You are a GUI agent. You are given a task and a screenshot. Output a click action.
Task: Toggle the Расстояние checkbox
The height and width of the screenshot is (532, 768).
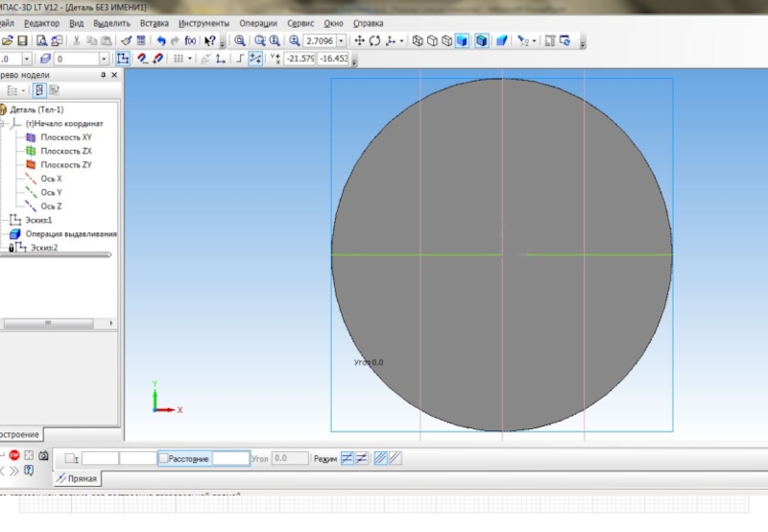point(163,458)
